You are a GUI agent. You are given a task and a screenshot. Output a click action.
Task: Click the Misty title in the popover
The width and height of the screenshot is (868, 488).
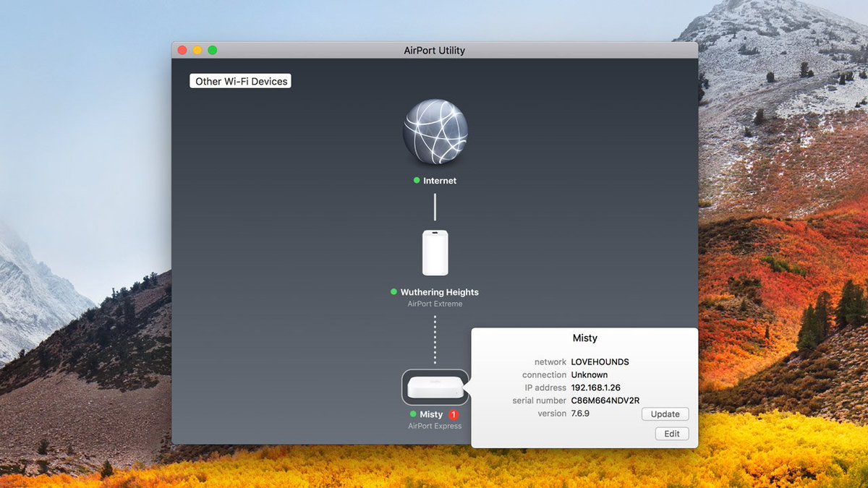coord(584,338)
